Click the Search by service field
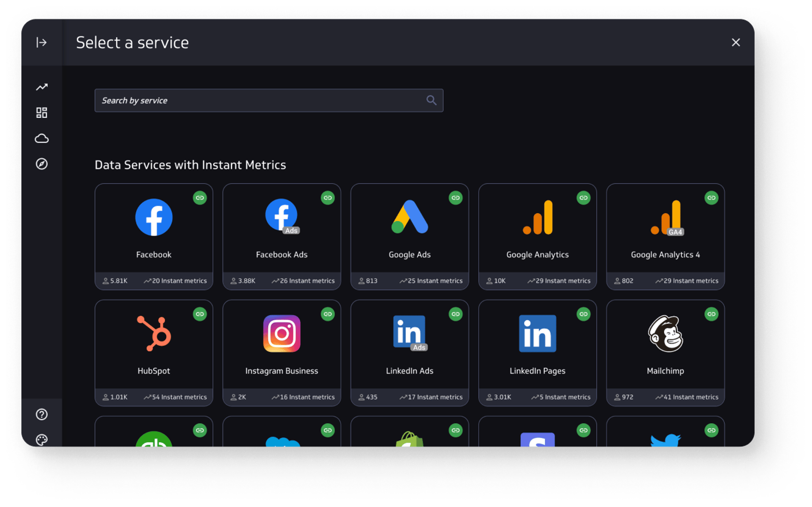This screenshot has width=812, height=507. (x=269, y=100)
